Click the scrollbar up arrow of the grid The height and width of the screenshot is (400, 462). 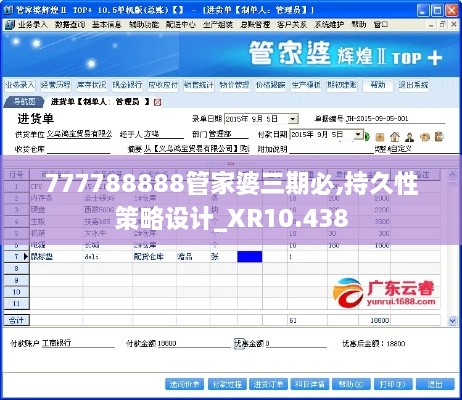(452, 174)
